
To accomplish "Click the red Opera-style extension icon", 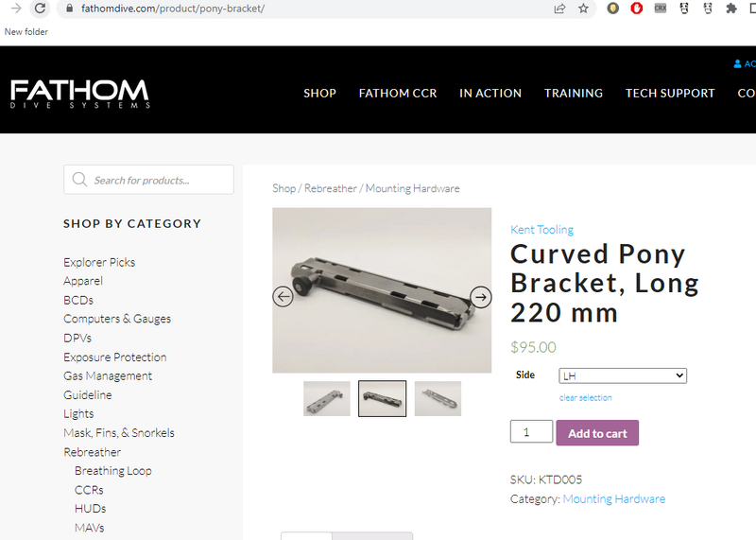I will coord(636,9).
